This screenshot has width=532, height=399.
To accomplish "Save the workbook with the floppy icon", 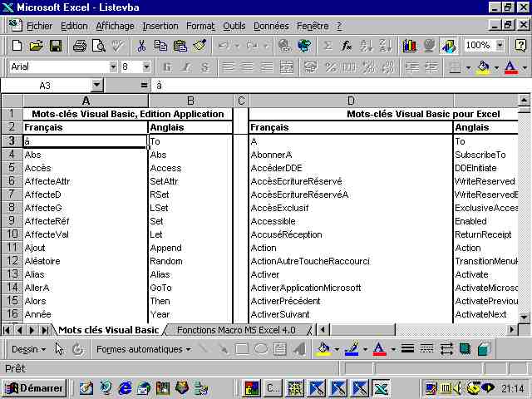I will point(56,46).
